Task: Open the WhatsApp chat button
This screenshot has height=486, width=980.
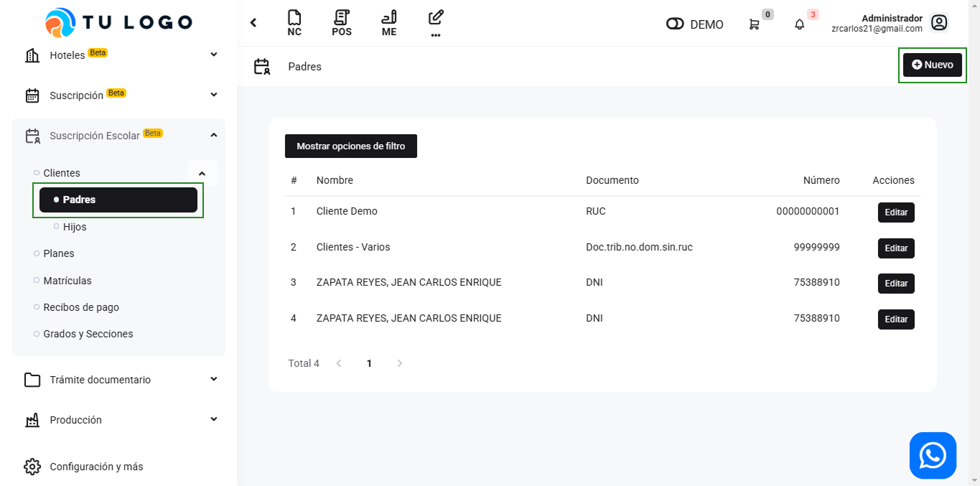Action: [933, 455]
